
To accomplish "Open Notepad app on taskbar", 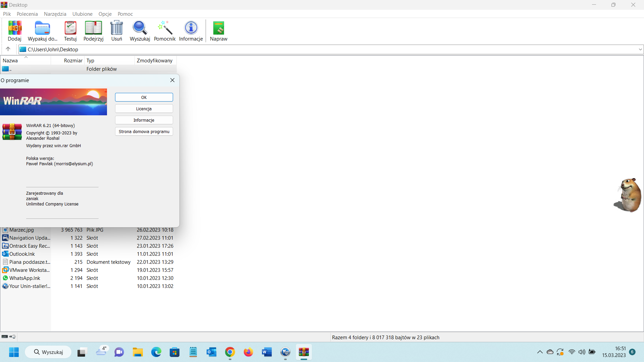I will coord(193,352).
